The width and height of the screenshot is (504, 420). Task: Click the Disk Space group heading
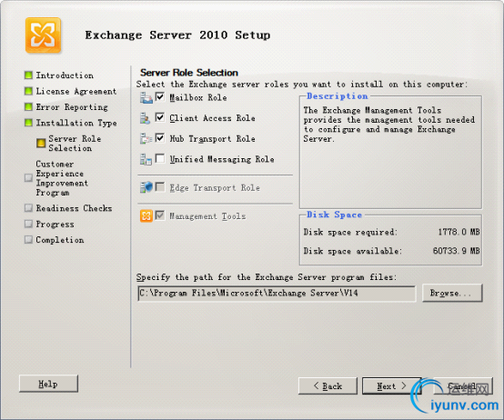click(x=334, y=215)
